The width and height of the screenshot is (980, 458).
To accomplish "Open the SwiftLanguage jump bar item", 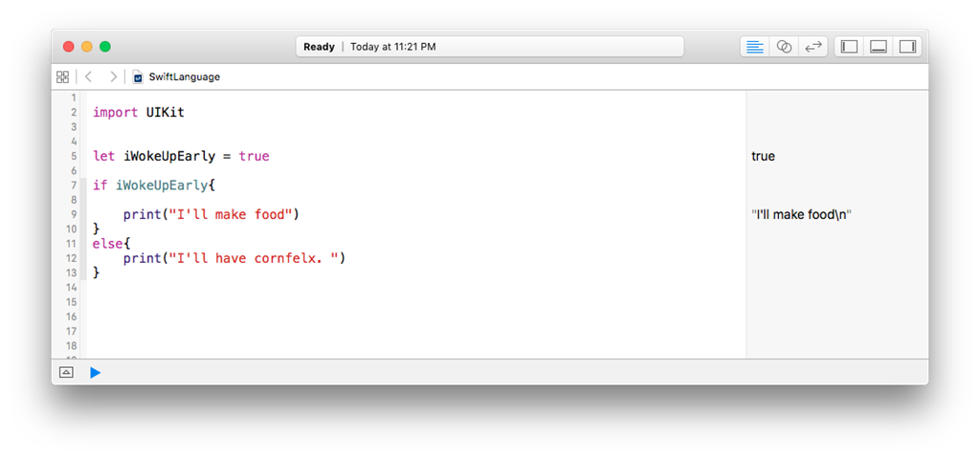I will [184, 76].
